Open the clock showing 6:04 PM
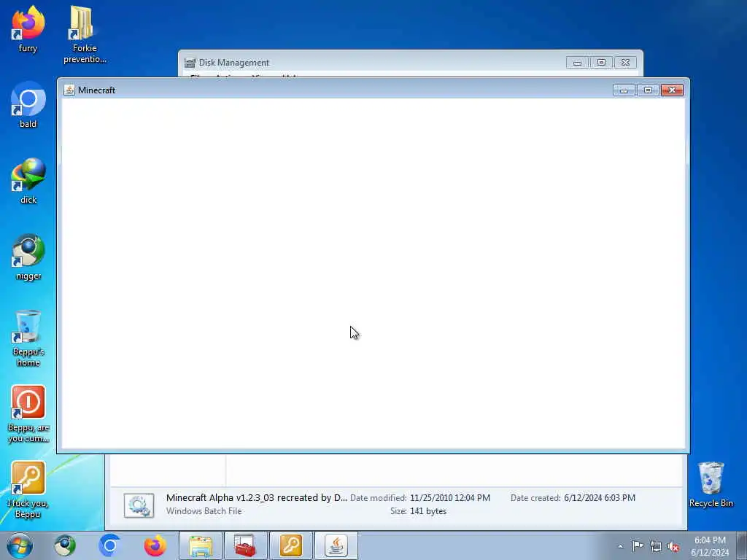747x560 pixels. tap(710, 546)
